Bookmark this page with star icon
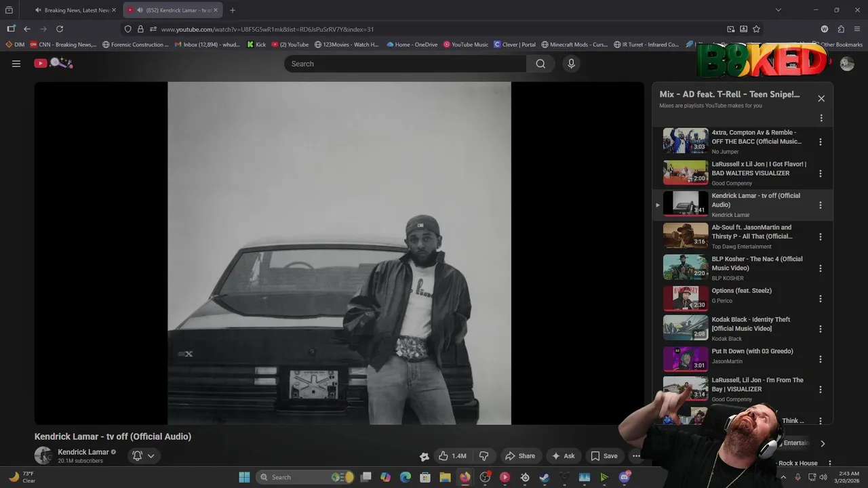 point(756,29)
